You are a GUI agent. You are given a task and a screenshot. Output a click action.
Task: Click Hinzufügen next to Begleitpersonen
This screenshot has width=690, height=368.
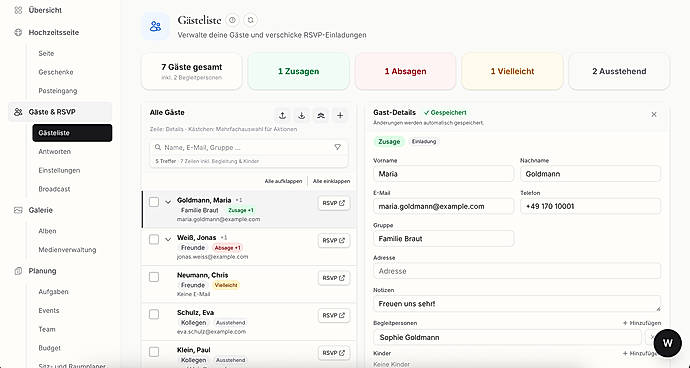pyautogui.click(x=642, y=323)
